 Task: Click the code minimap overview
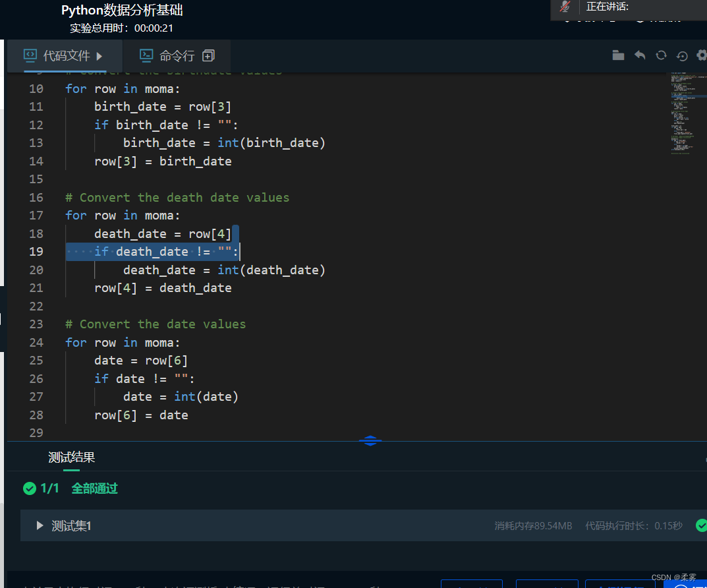(x=687, y=113)
